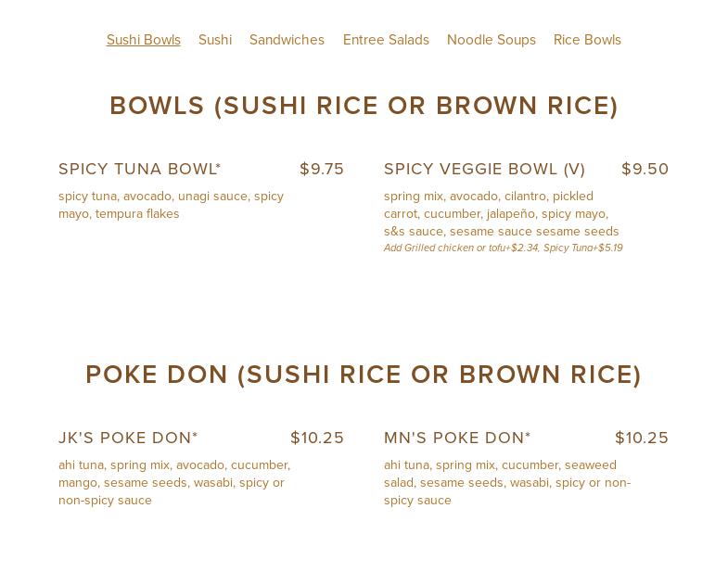728x585 pixels.
Task: Click MN's Poke Don ingredients description
Action: (507, 482)
